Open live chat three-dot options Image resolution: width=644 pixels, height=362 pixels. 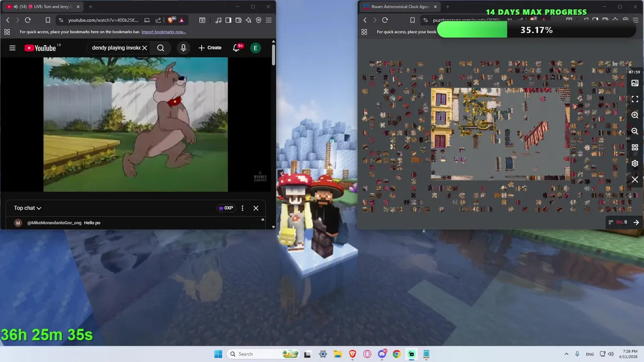pyautogui.click(x=243, y=208)
